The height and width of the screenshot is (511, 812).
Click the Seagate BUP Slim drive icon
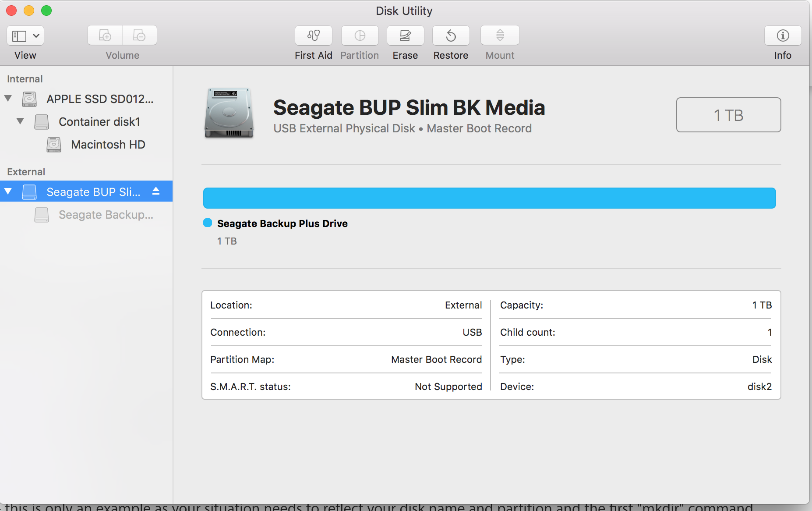coord(29,192)
